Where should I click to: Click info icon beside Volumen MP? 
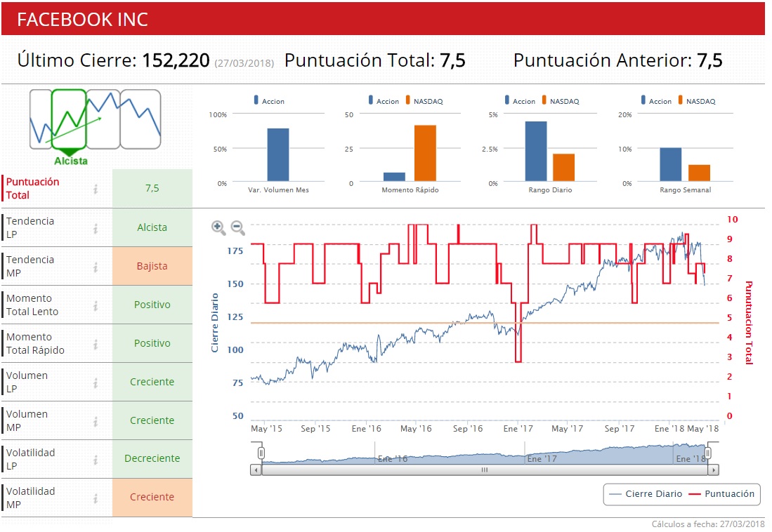coord(96,421)
